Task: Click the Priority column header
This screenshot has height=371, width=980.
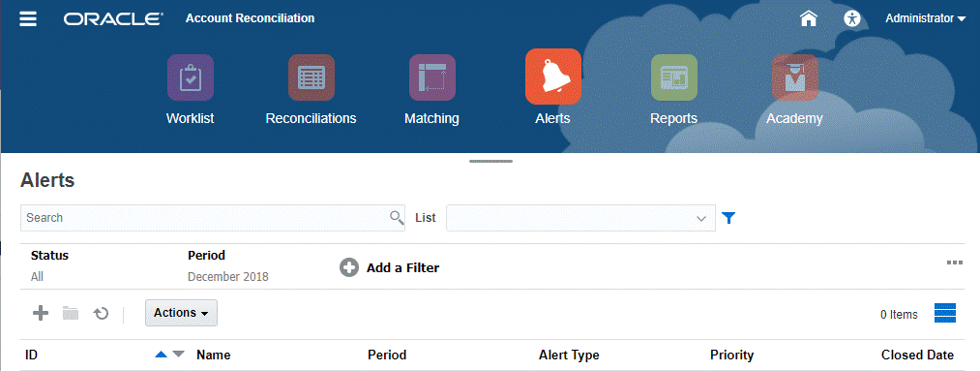Action: 732,355
